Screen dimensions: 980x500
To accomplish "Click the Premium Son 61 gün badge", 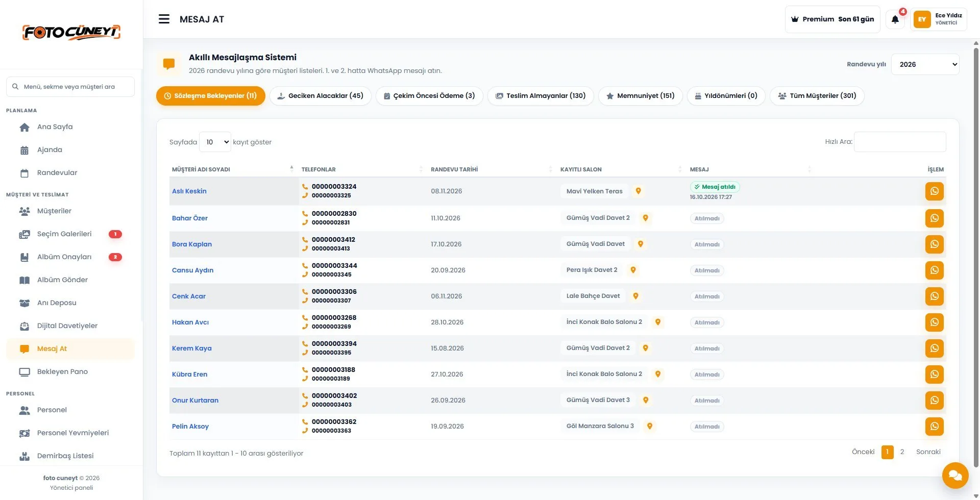I will coord(832,19).
